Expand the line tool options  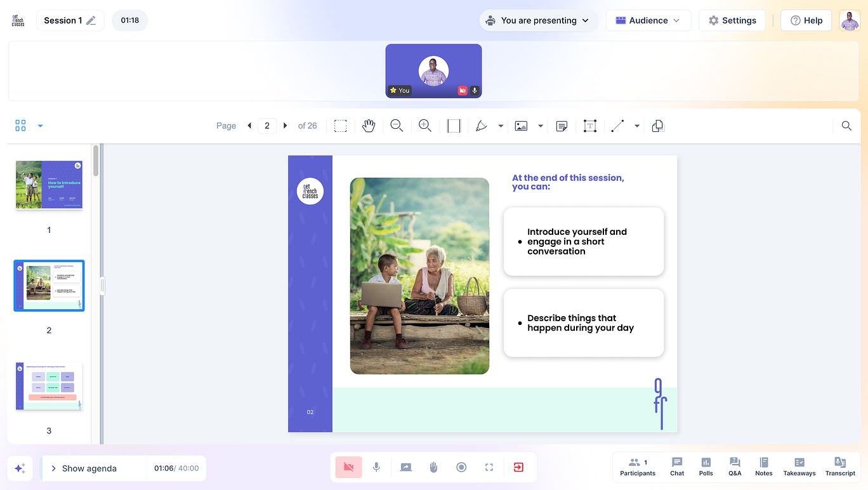click(637, 126)
